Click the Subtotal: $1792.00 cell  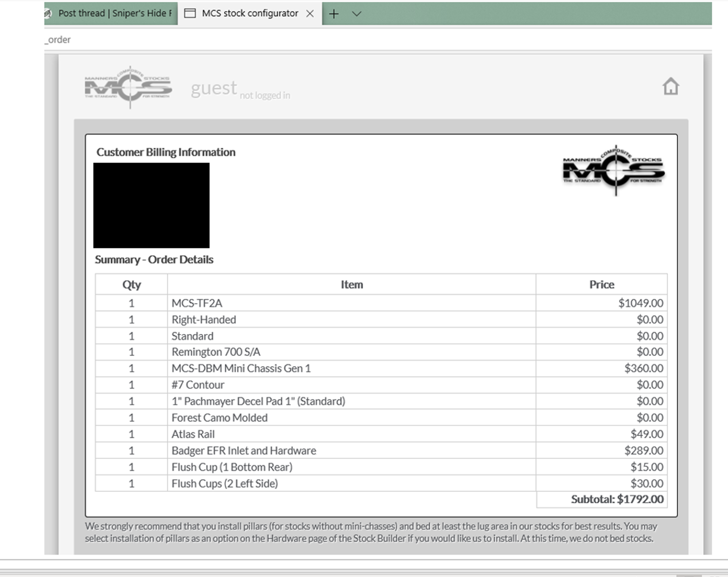(x=601, y=499)
